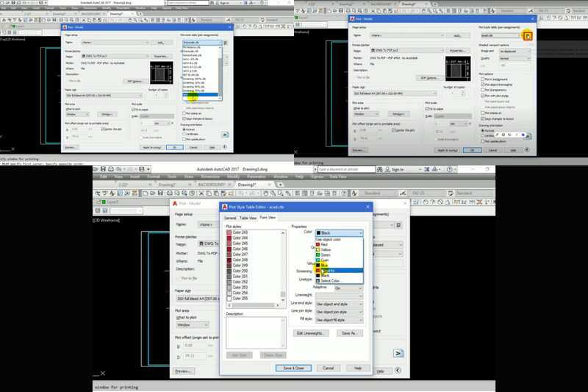588x392 pixels.
Task: Click Text Style icon beside Standard dropdown, bottom window
Action: [354, 193]
